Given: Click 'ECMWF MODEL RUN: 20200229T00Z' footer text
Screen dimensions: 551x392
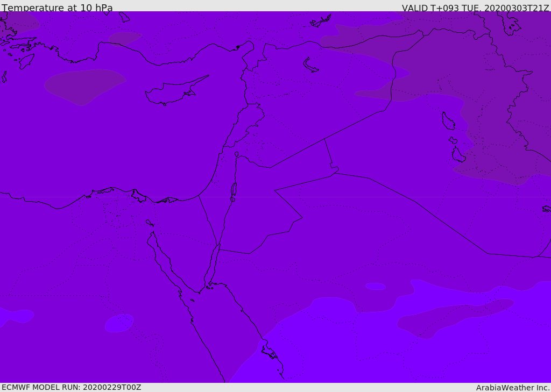Looking at the screenshot, I should pos(72,387).
